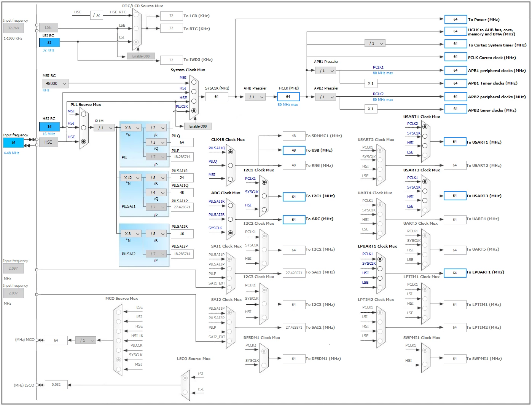
Task: Pick PLLSAI1R in ADC Clock Mux
Action: [230, 206]
